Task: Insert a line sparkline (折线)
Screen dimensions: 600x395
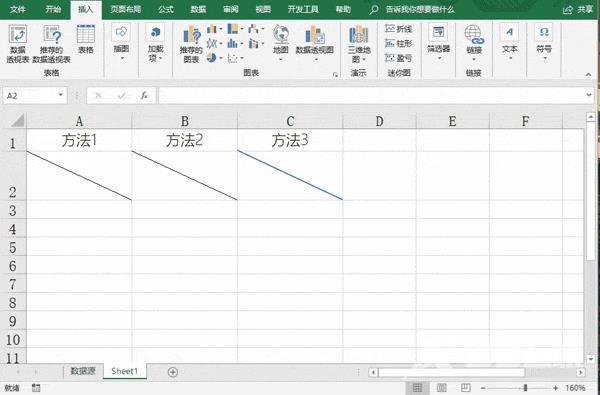Action: coord(398,29)
